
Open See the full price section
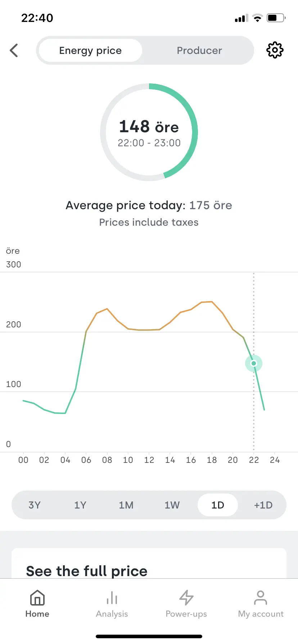86,571
